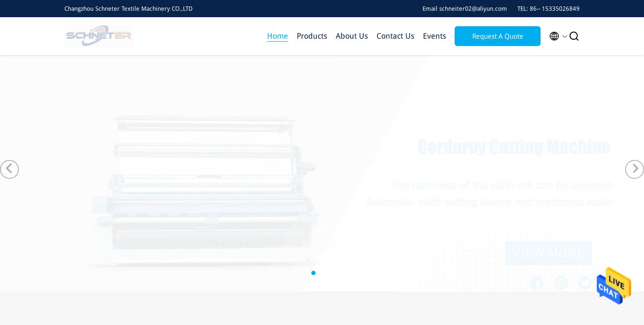Select the blue carousel indicator dot
This screenshot has height=325, width=644.
[x=313, y=273]
